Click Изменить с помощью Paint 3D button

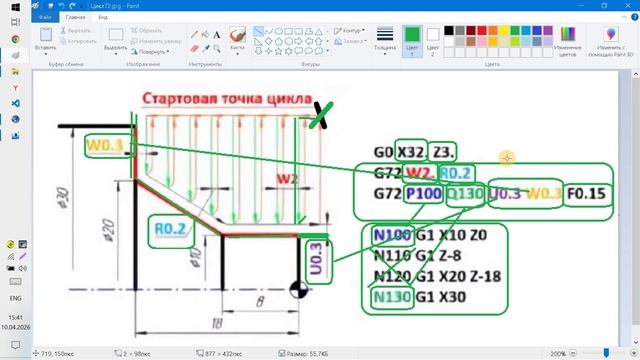[611, 41]
